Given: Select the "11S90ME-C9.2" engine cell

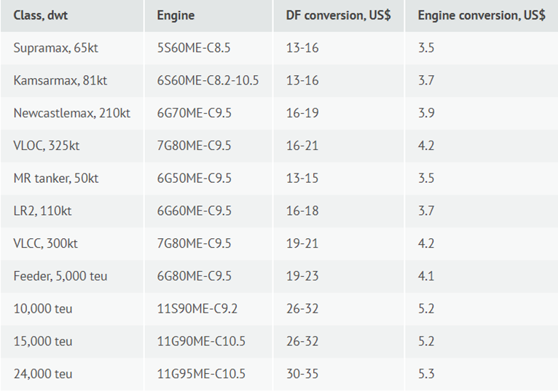Looking at the screenshot, I should (x=197, y=309).
